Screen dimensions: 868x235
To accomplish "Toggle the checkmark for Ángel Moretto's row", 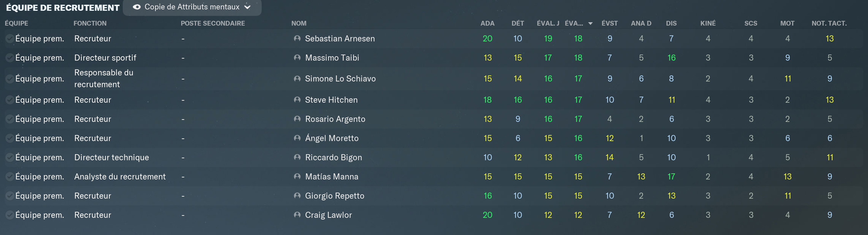I will (x=10, y=138).
